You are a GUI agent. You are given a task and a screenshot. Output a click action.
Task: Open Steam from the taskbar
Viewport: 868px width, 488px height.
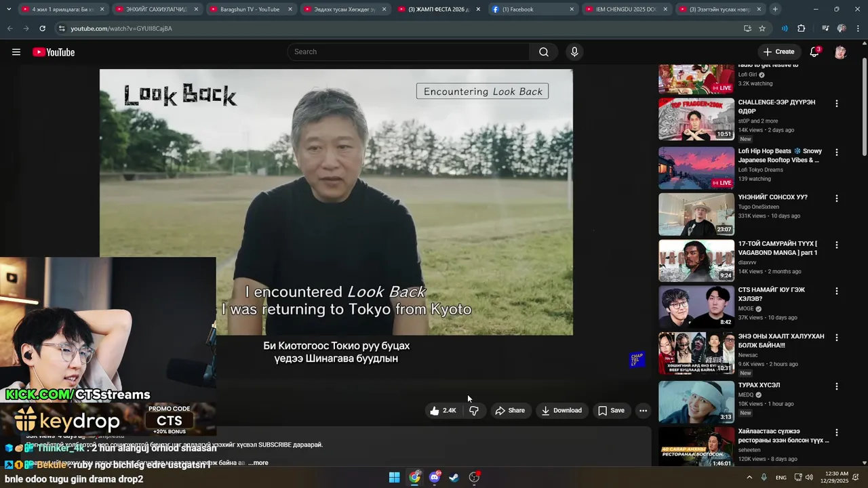pos(454,477)
